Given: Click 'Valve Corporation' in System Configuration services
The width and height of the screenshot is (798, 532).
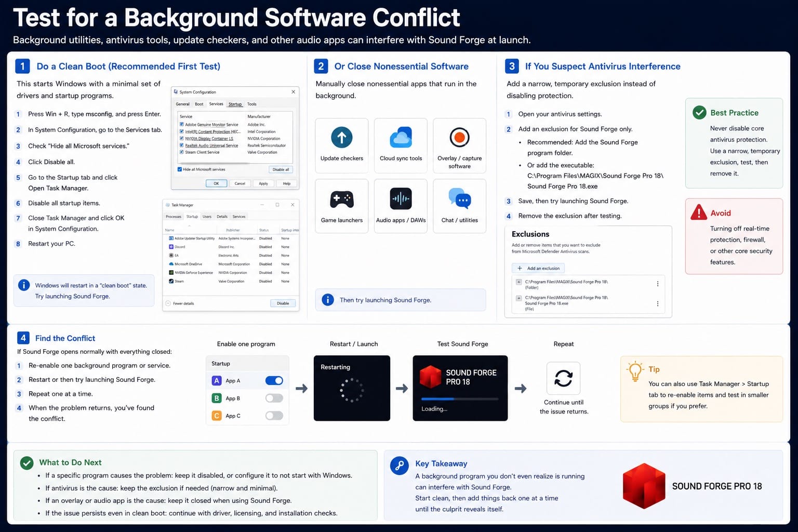Looking at the screenshot, I should tap(262, 152).
